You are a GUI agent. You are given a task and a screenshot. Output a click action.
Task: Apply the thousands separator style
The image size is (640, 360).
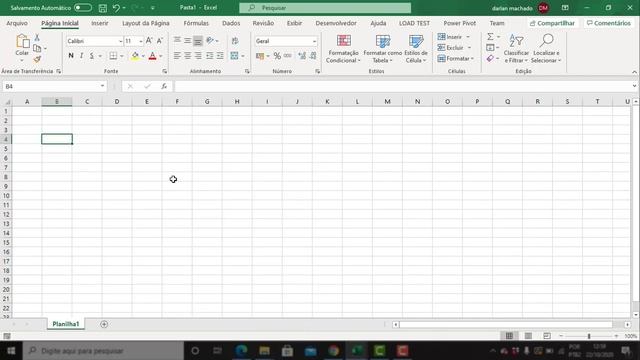(x=288, y=56)
